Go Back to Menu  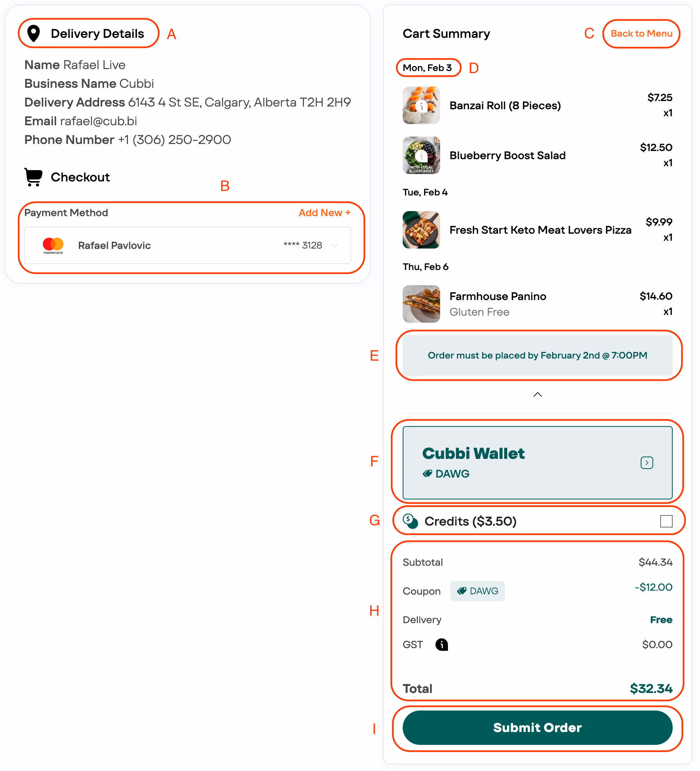pyautogui.click(x=641, y=34)
